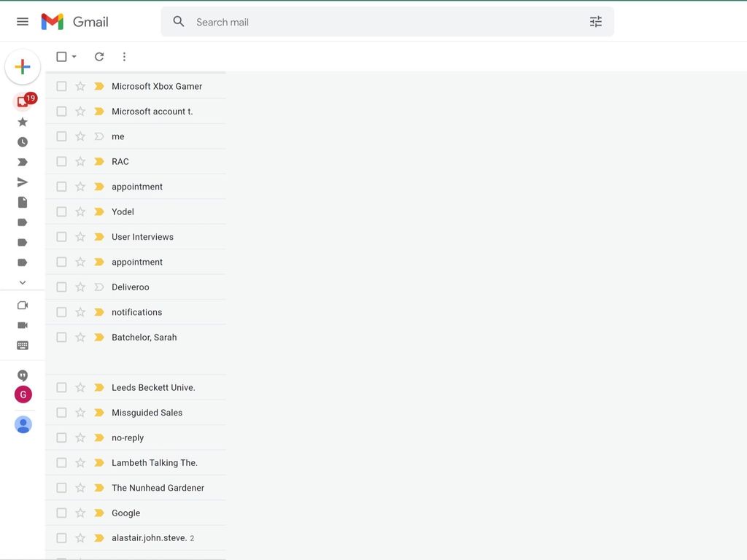
Task: Refresh the mail list
Action: (99, 57)
